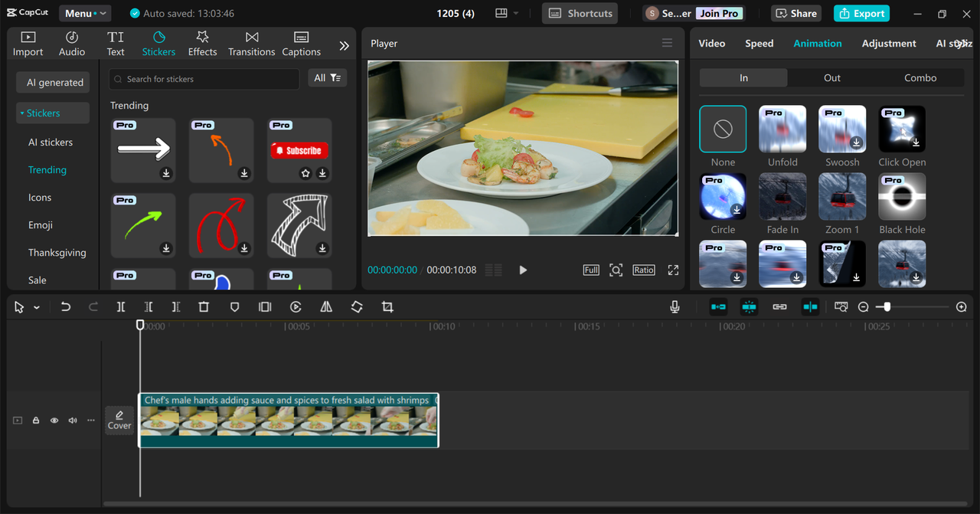This screenshot has height=514, width=980.
Task: Click the player zoom-to-fit scan icon
Action: pyautogui.click(x=616, y=270)
